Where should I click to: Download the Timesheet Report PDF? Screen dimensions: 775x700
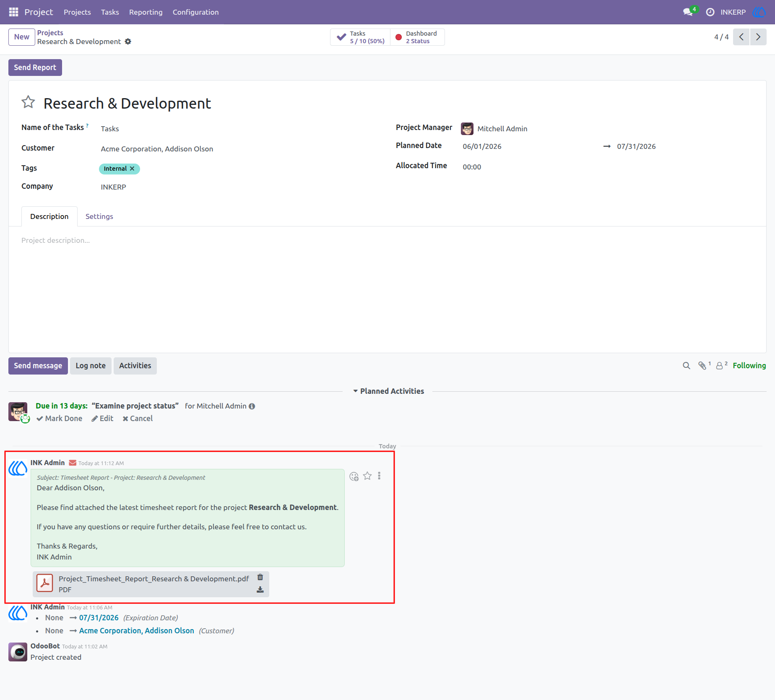pyautogui.click(x=260, y=590)
